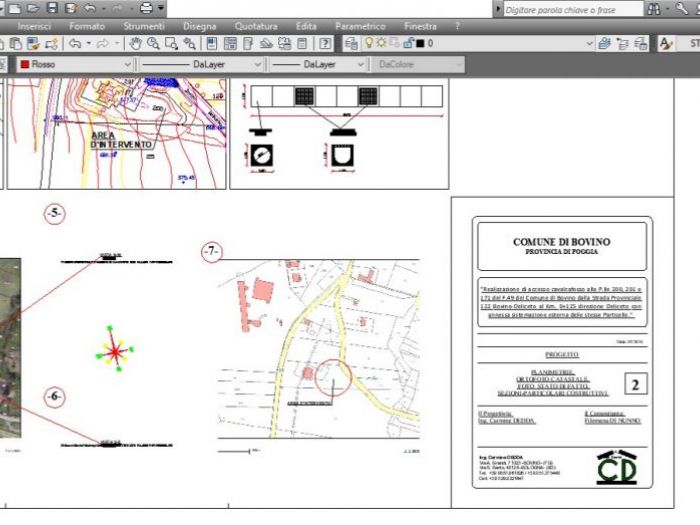The width and height of the screenshot is (700, 525).
Task: Open the Markup Set Manager icon
Action: [284, 44]
